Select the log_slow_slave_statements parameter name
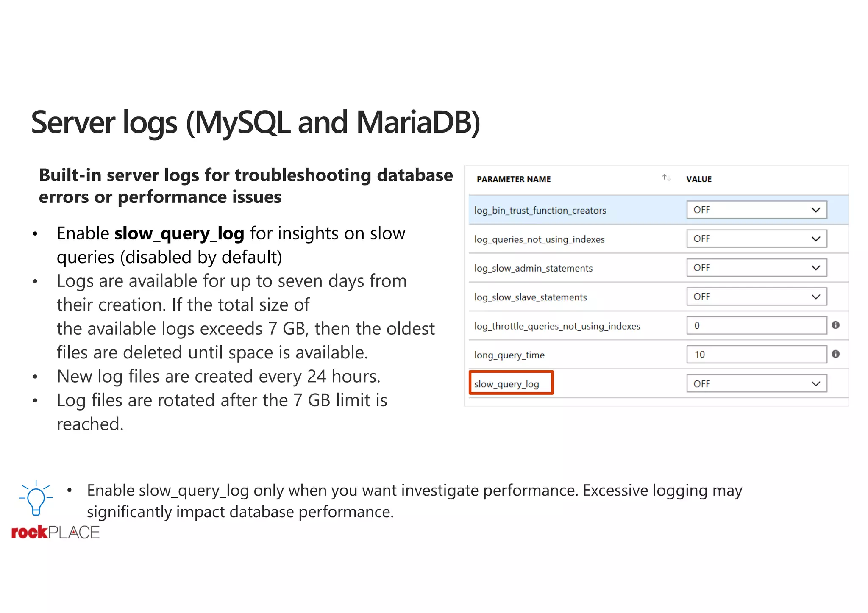This screenshot has width=868, height=613. point(530,297)
